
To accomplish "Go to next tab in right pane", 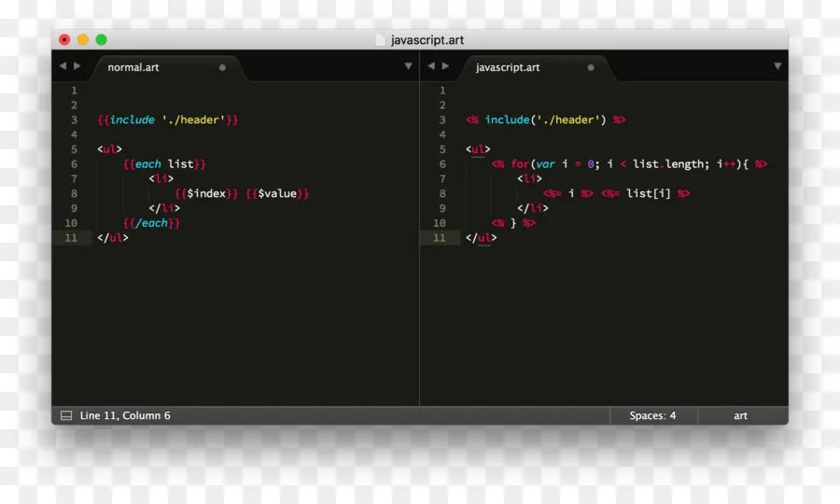I will (x=445, y=66).
